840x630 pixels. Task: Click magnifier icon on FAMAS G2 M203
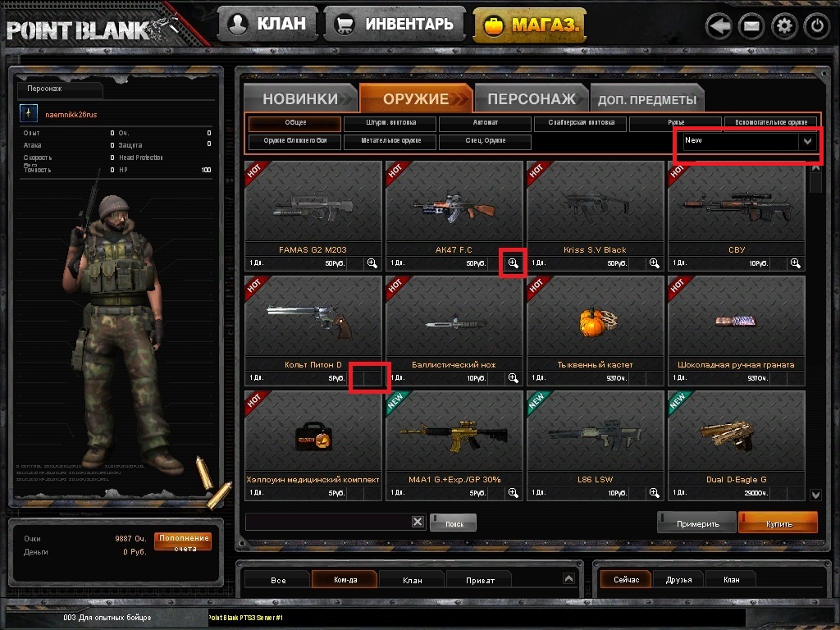pos(372,263)
